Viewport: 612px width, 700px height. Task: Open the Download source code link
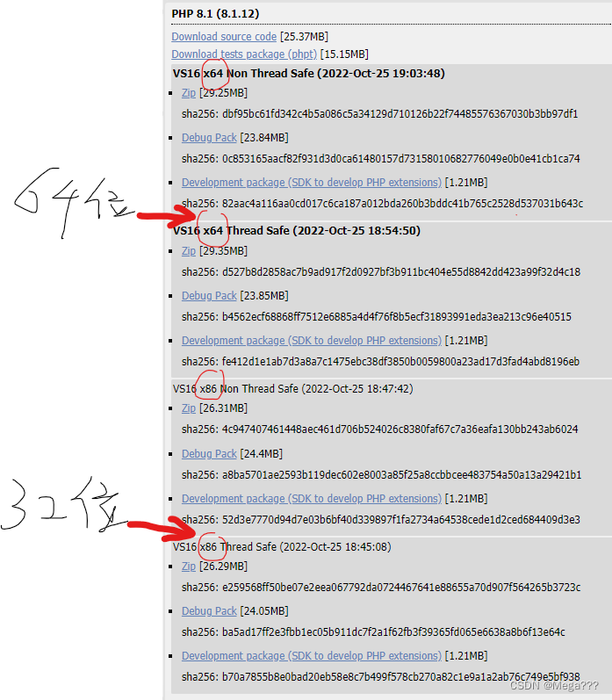pyautogui.click(x=224, y=37)
